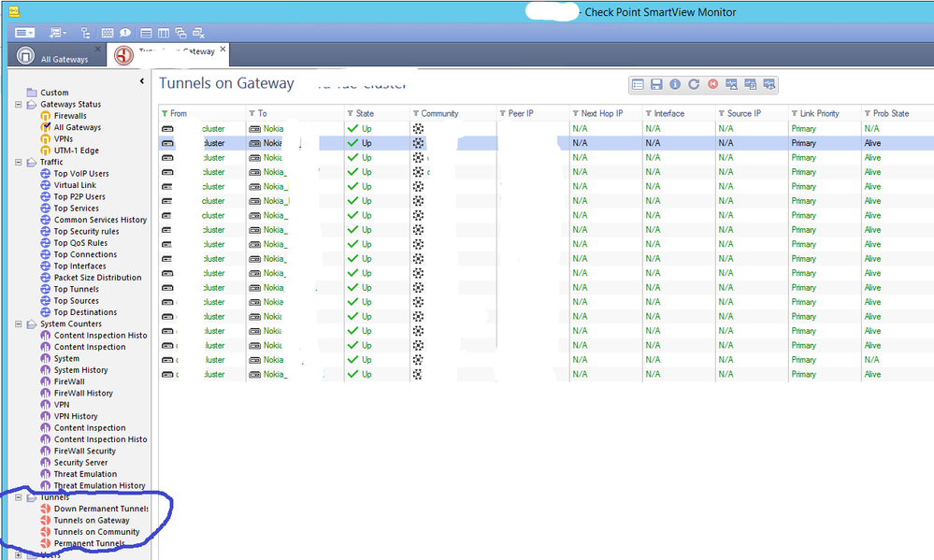
Task: Open the main application menu dropdown
Action: point(24,33)
